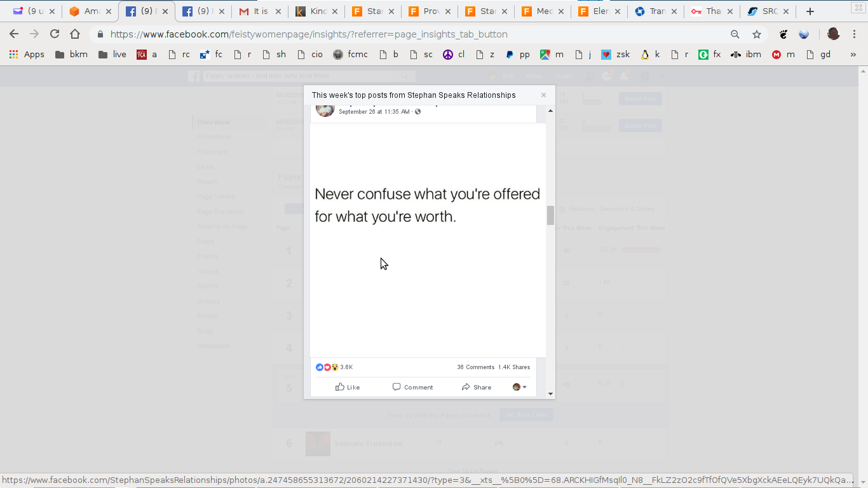This screenshot has height=488, width=868.
Task: View the 1.4K Shares link
Action: click(x=514, y=367)
